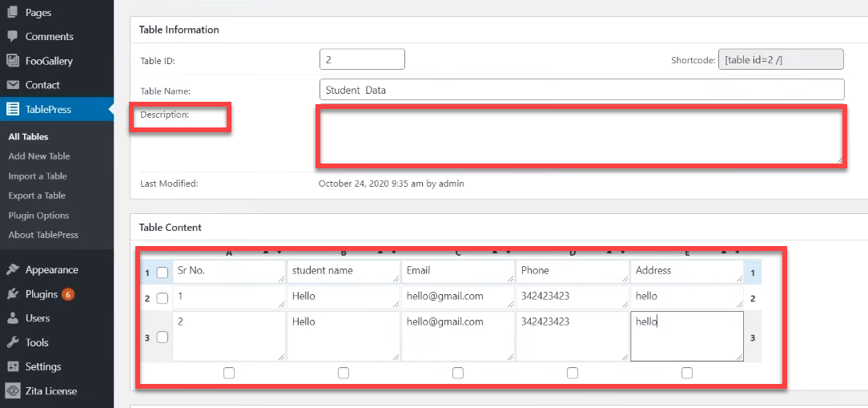Check the row 3 selection checkbox
The width and height of the screenshot is (868, 408).
click(163, 337)
